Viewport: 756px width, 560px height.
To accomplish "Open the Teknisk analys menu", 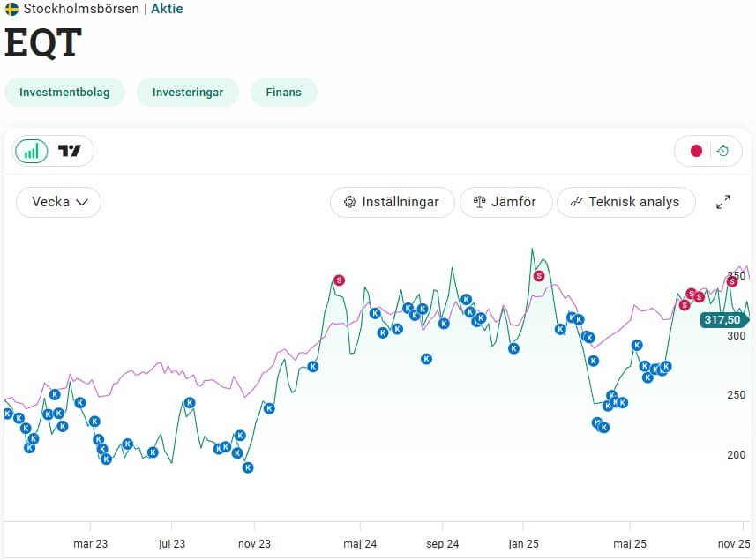I will click(x=625, y=202).
